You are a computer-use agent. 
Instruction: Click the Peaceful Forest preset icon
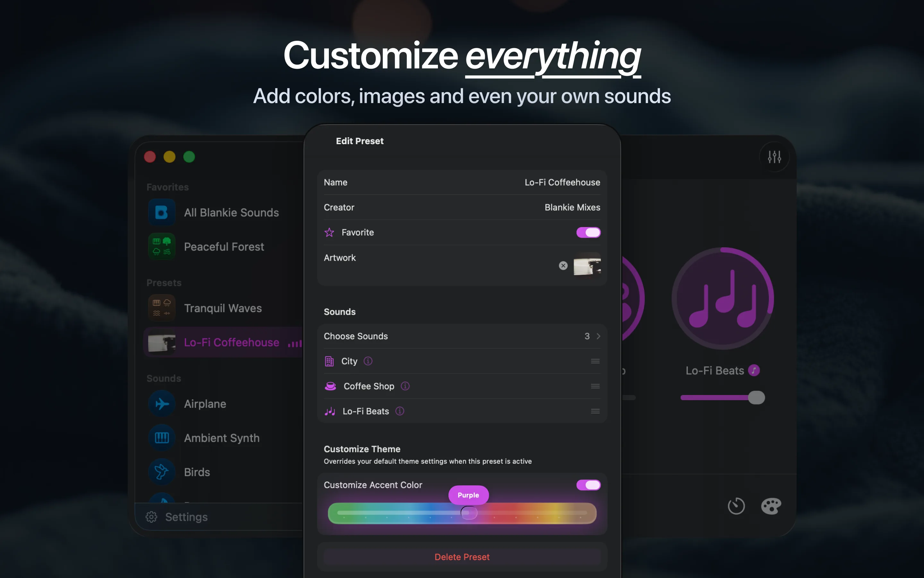tap(161, 247)
